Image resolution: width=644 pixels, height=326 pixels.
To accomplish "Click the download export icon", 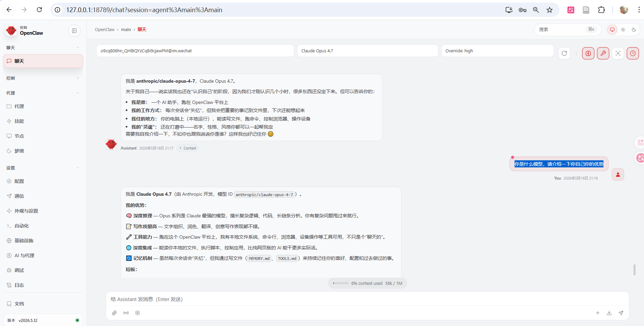I will (609, 313).
